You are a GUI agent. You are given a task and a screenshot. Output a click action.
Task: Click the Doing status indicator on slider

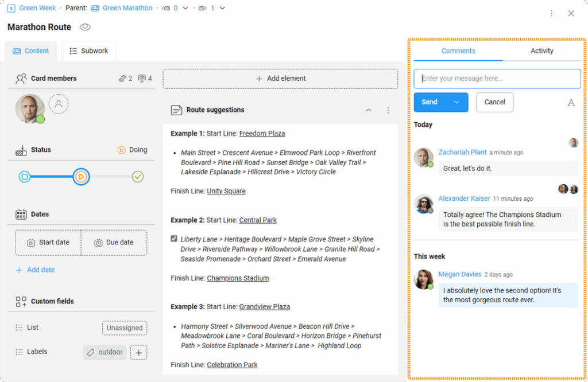click(x=81, y=177)
